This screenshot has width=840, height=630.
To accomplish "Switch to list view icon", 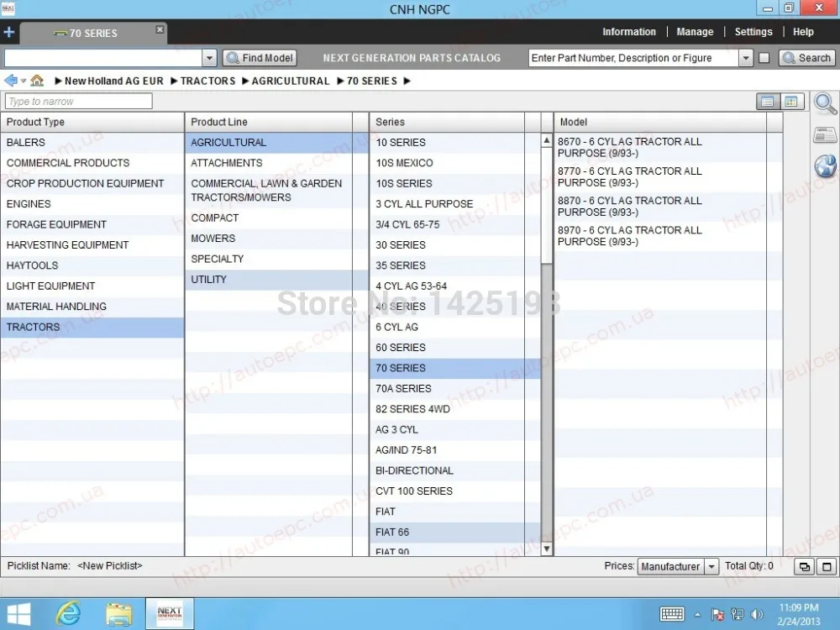I will coord(768,102).
